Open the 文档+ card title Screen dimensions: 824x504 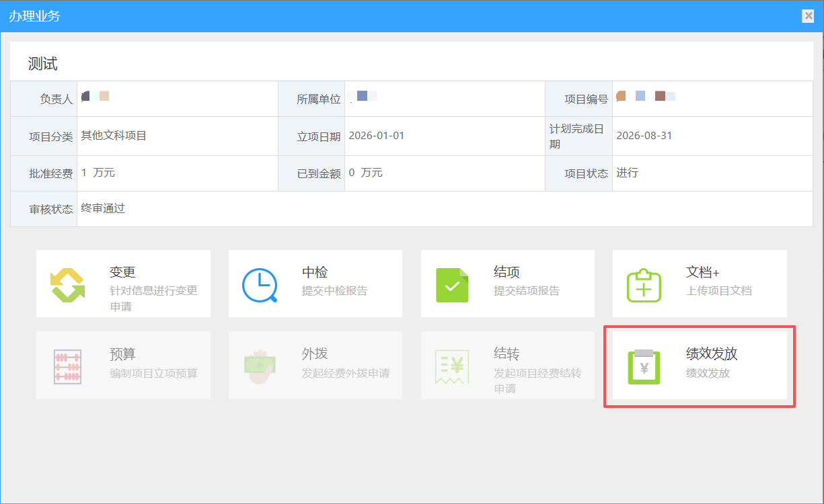pos(703,272)
